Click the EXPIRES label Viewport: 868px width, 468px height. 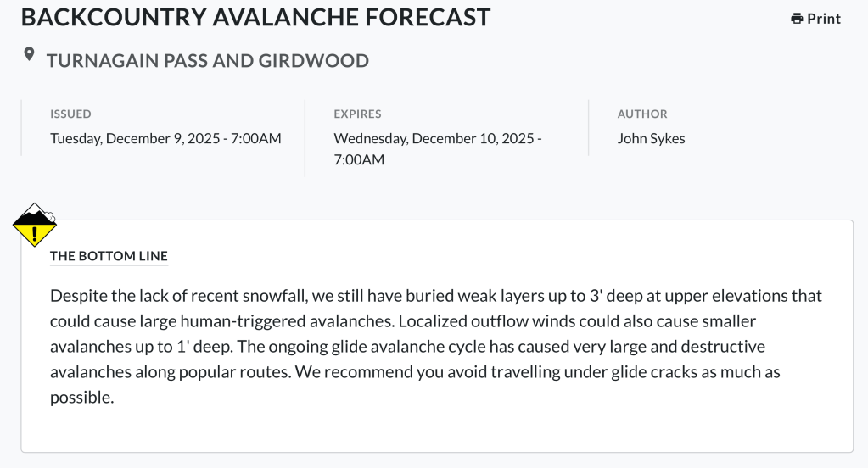click(x=357, y=114)
